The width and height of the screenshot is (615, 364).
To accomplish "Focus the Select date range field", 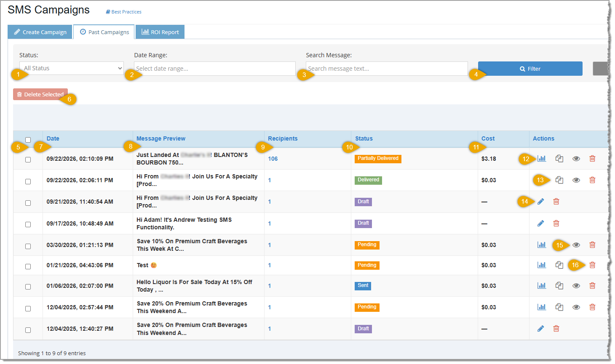I will 215,69.
